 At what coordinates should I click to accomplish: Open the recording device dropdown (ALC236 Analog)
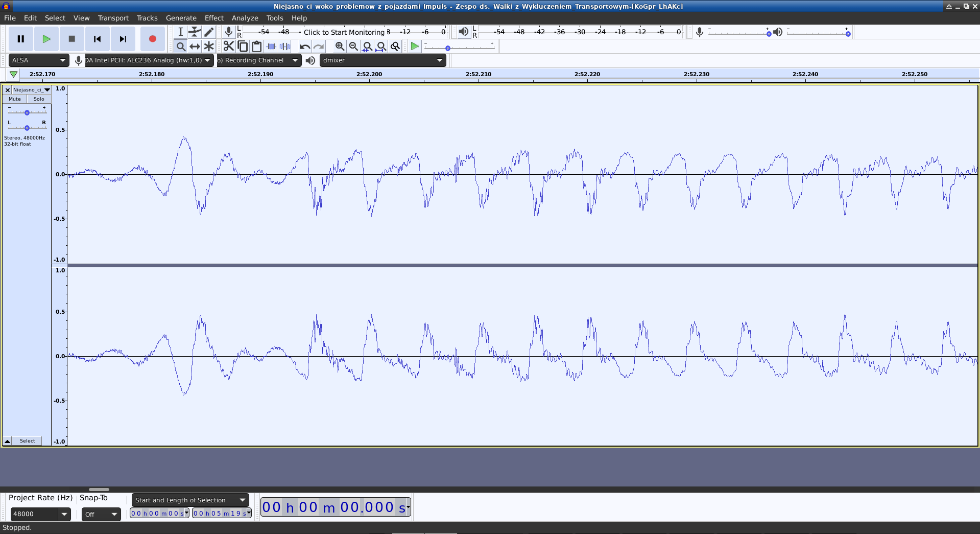(x=149, y=60)
